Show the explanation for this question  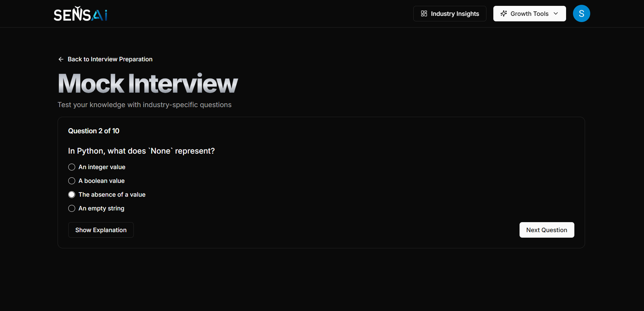[x=101, y=230]
